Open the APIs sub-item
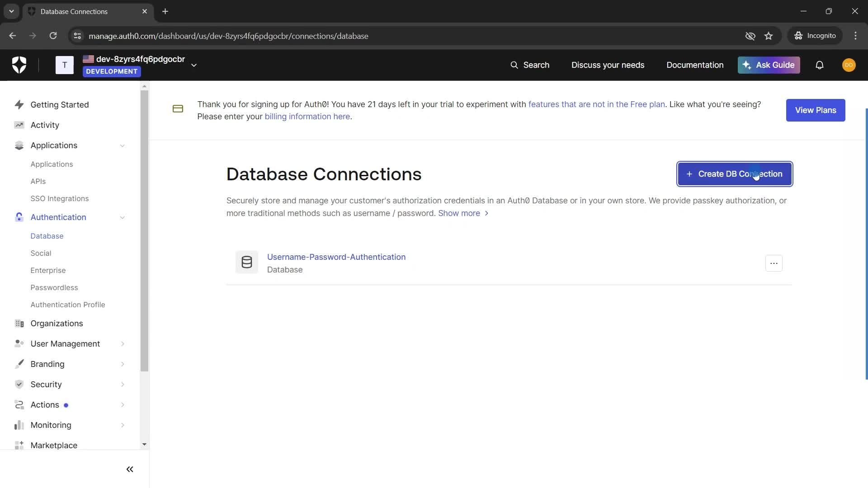Screen dimensions: 868x488 (x=38, y=182)
